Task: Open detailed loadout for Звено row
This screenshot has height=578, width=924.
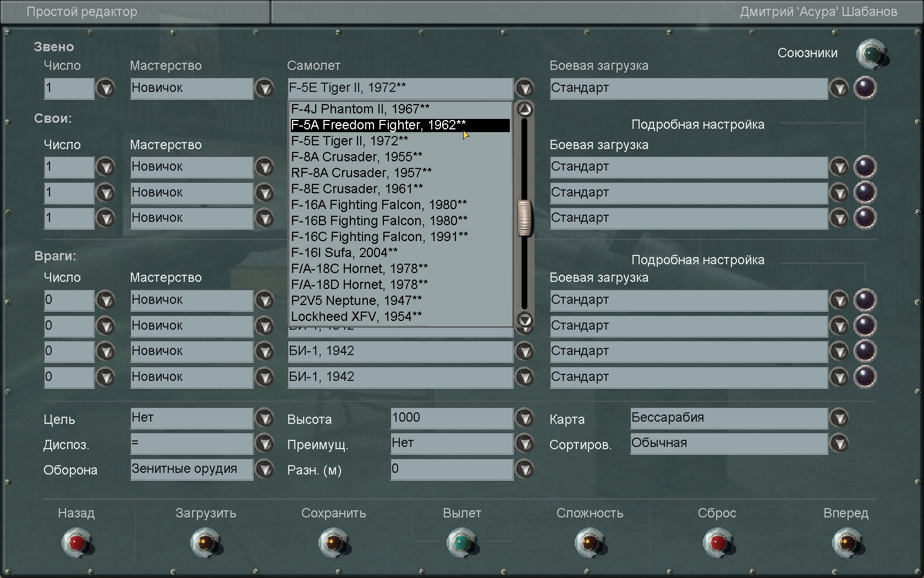Action: point(865,88)
